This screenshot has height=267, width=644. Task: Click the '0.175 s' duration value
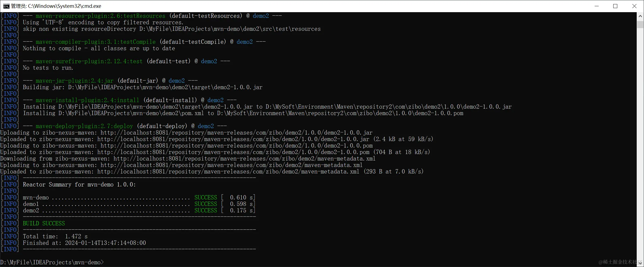click(x=241, y=211)
